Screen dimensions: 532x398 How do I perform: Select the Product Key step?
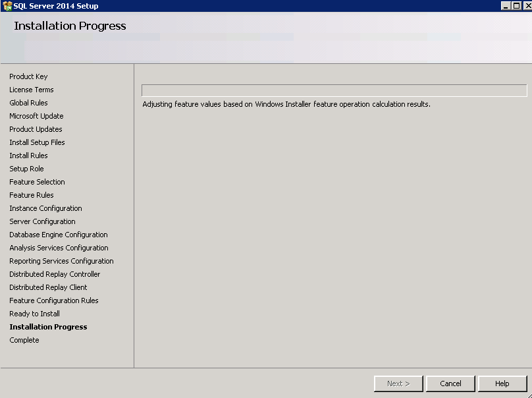pyautogui.click(x=28, y=76)
